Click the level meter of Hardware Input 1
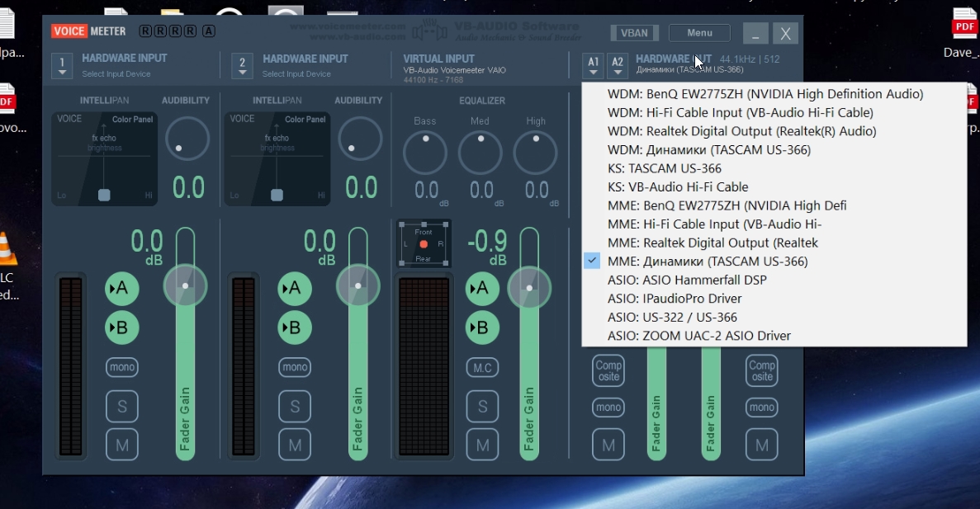This screenshot has height=509, width=980. (x=71, y=366)
